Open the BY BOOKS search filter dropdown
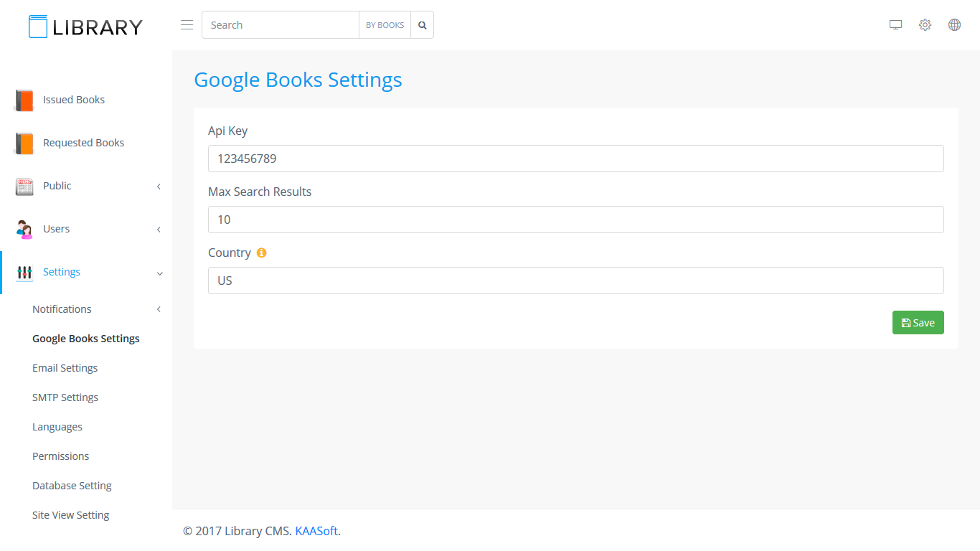The height and width of the screenshot is (551, 980). coord(385,25)
